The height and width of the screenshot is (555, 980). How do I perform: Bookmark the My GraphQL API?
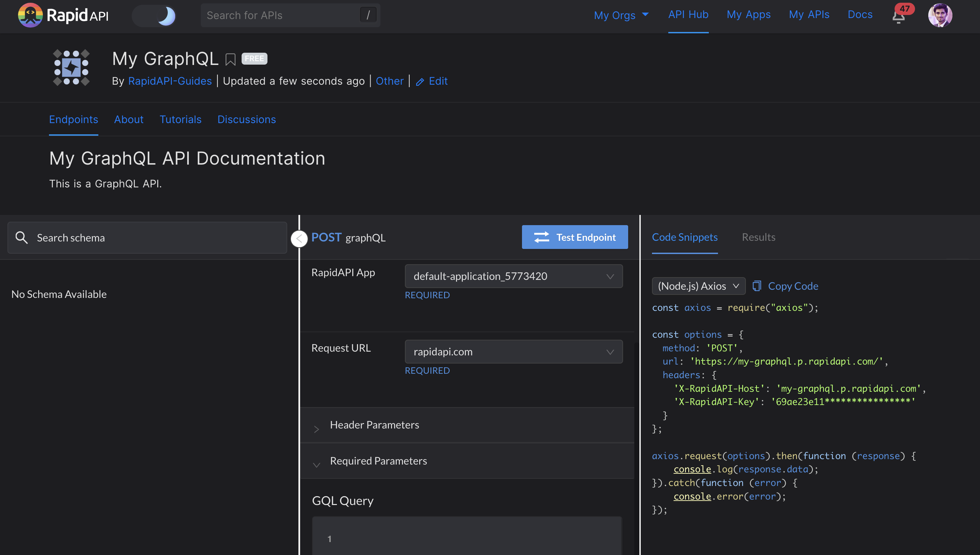tap(230, 59)
